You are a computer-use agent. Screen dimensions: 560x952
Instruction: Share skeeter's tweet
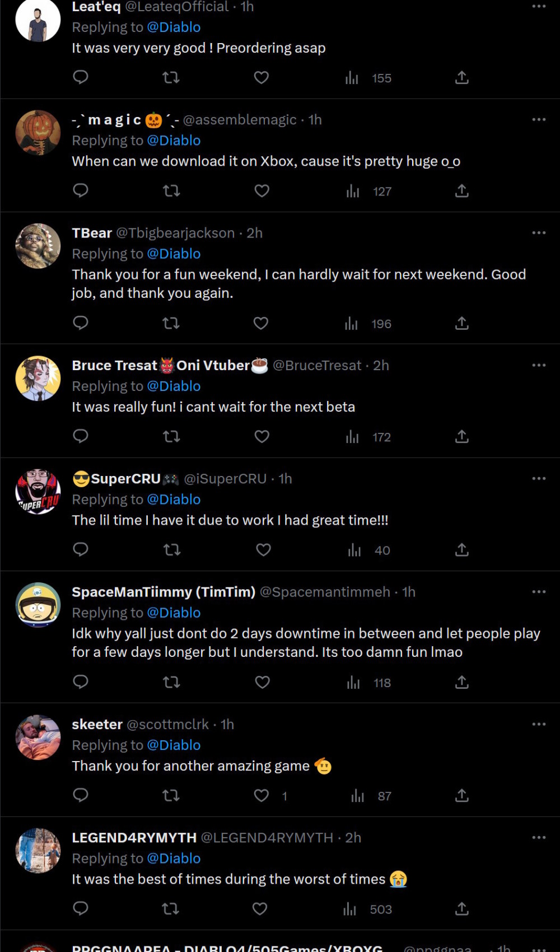(461, 795)
